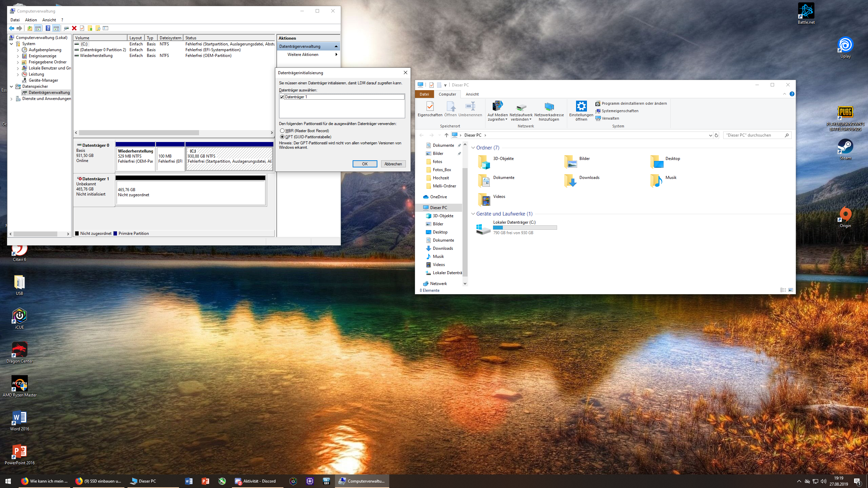Select MBR (Master Boot Record) option
The width and height of the screenshot is (868, 488).
(282, 131)
